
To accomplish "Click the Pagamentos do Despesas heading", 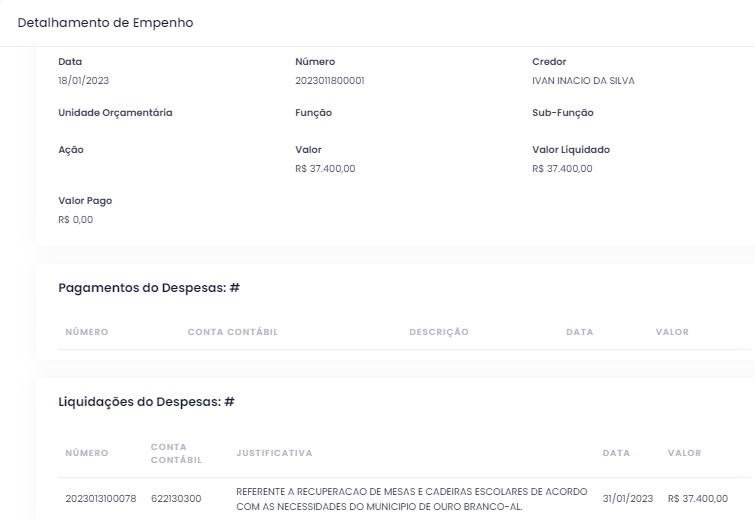I will [x=149, y=288].
